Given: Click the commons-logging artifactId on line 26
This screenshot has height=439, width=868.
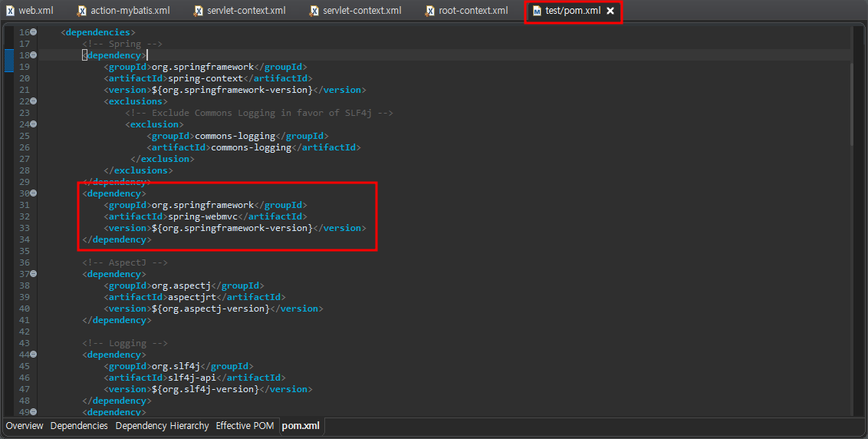Looking at the screenshot, I should (252, 147).
